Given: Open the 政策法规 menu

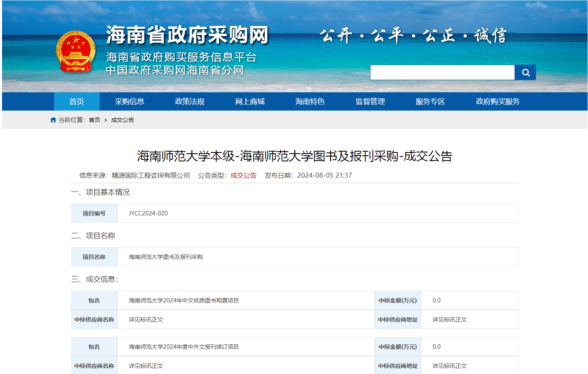Looking at the screenshot, I should click(x=190, y=102).
